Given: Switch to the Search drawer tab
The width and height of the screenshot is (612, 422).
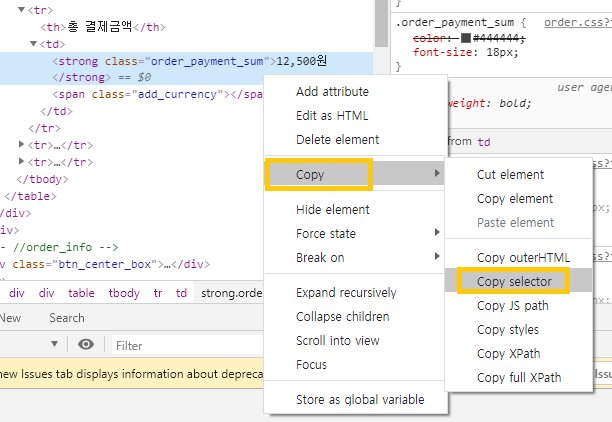Looking at the screenshot, I should (x=67, y=318).
